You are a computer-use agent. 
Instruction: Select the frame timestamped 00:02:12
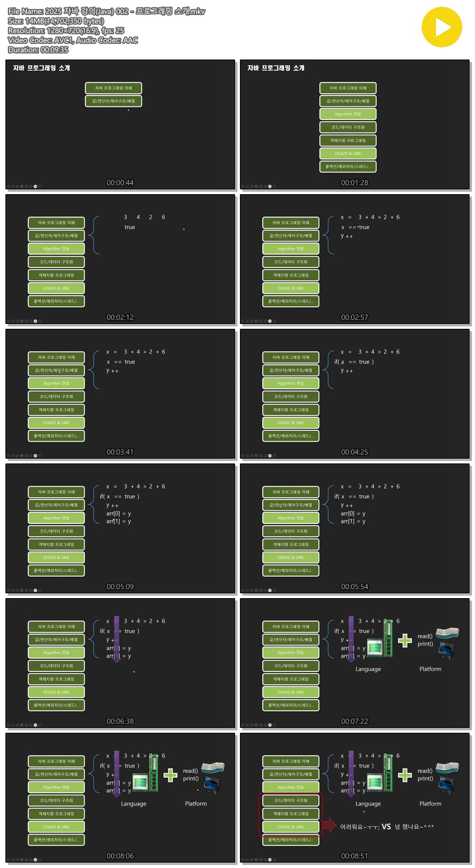click(x=120, y=260)
